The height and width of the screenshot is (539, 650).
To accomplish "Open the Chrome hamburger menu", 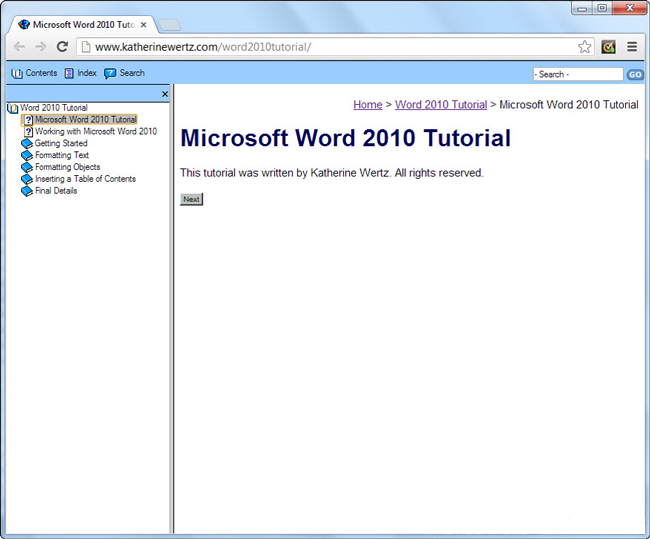I will click(x=632, y=47).
